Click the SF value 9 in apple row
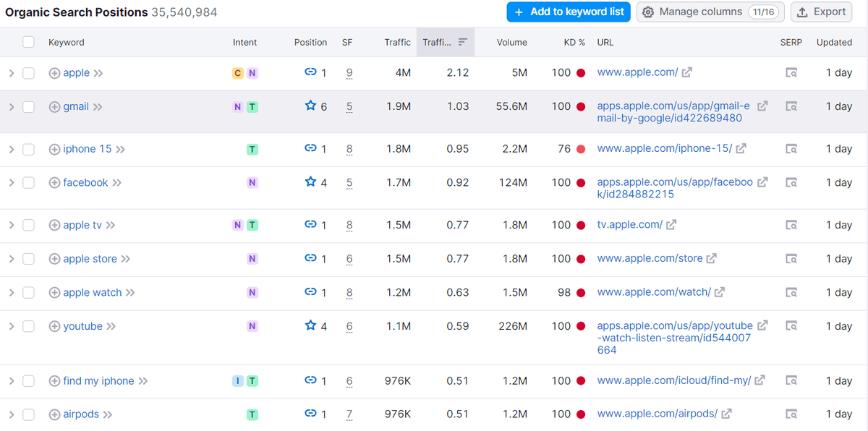Image resolution: width=868 pixels, height=431 pixels. [x=349, y=73]
